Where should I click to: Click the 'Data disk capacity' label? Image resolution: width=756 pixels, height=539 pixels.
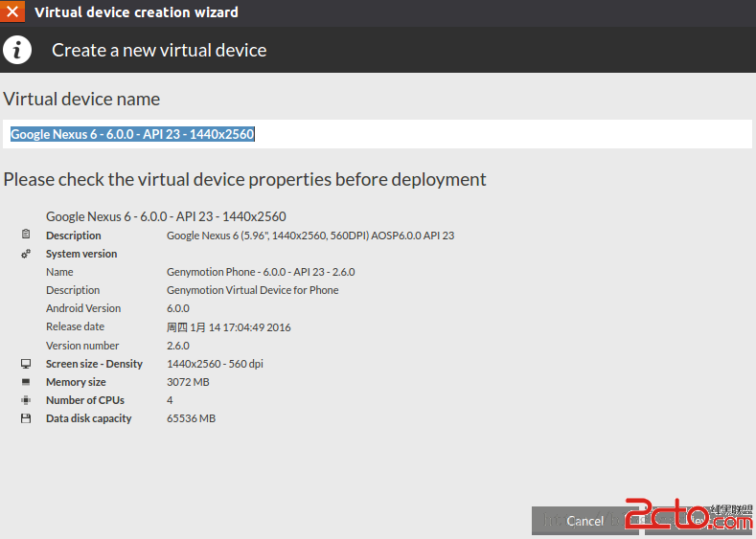tap(89, 418)
